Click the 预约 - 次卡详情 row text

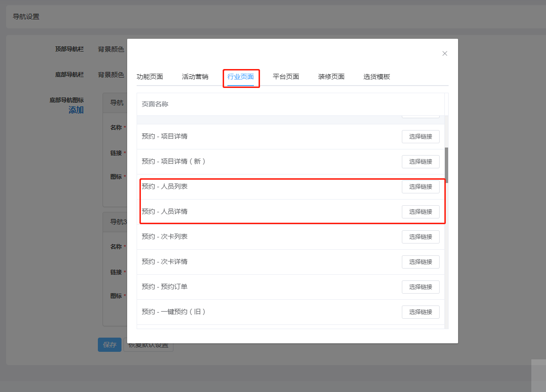(x=165, y=261)
